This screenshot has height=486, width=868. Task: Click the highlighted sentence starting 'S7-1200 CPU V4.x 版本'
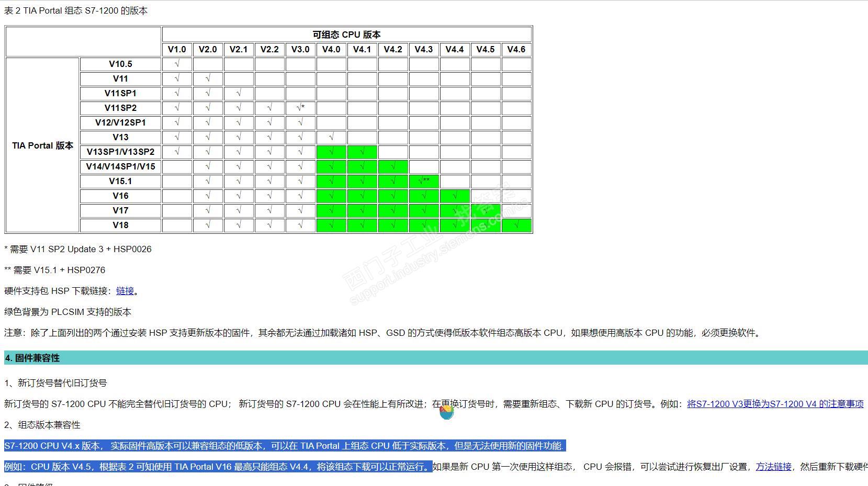click(x=285, y=446)
